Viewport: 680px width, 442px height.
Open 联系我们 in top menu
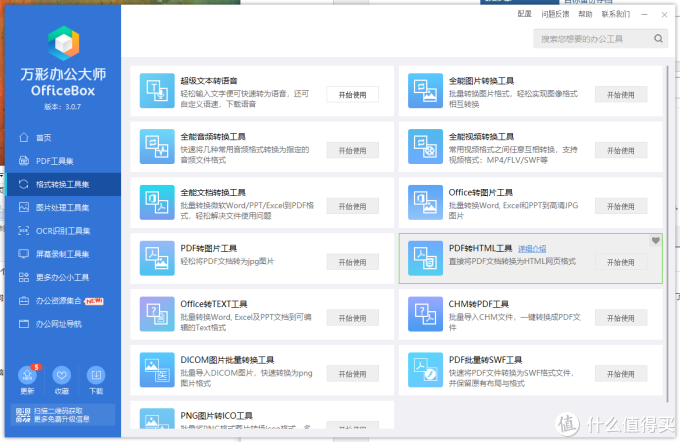pos(615,14)
